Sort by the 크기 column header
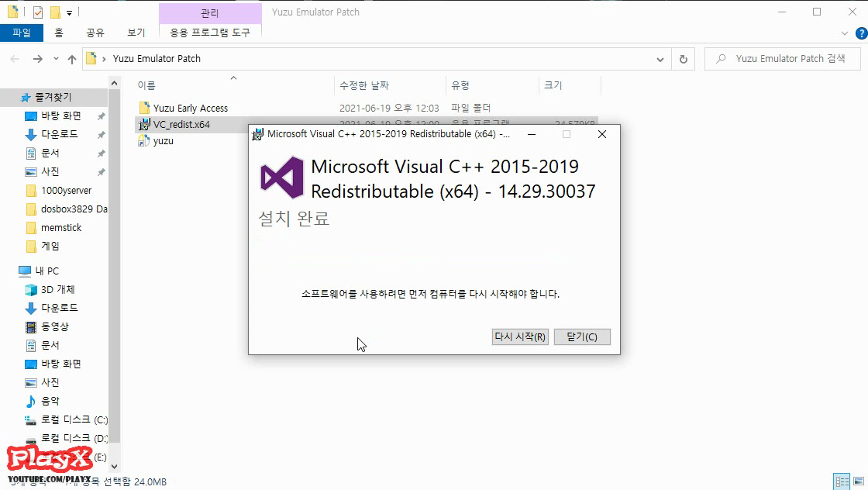This screenshot has height=490, width=868. [x=553, y=85]
